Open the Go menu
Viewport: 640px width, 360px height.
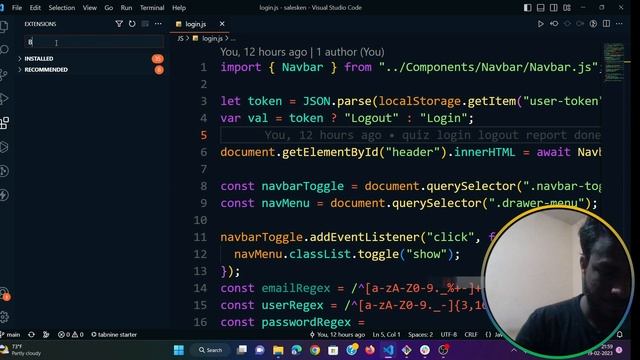(x=109, y=8)
